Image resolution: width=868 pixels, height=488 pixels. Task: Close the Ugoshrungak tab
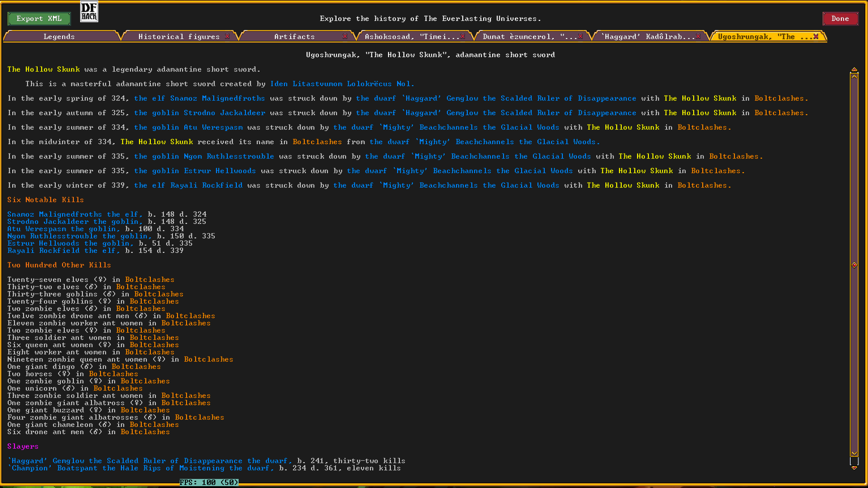coord(816,36)
